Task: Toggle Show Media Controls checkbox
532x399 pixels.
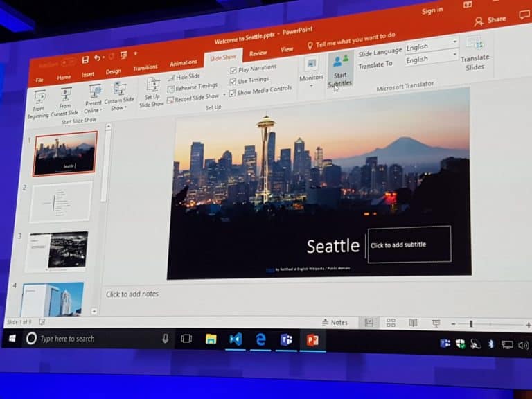Action: (x=233, y=93)
